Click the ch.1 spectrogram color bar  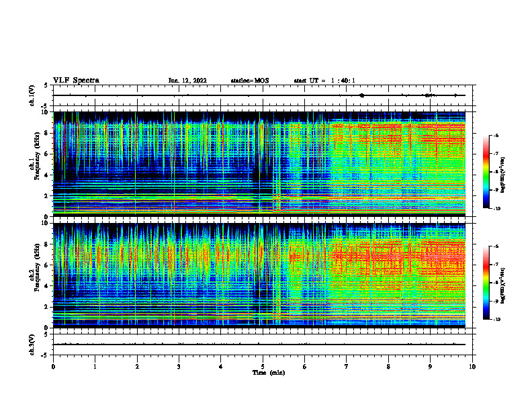click(486, 172)
